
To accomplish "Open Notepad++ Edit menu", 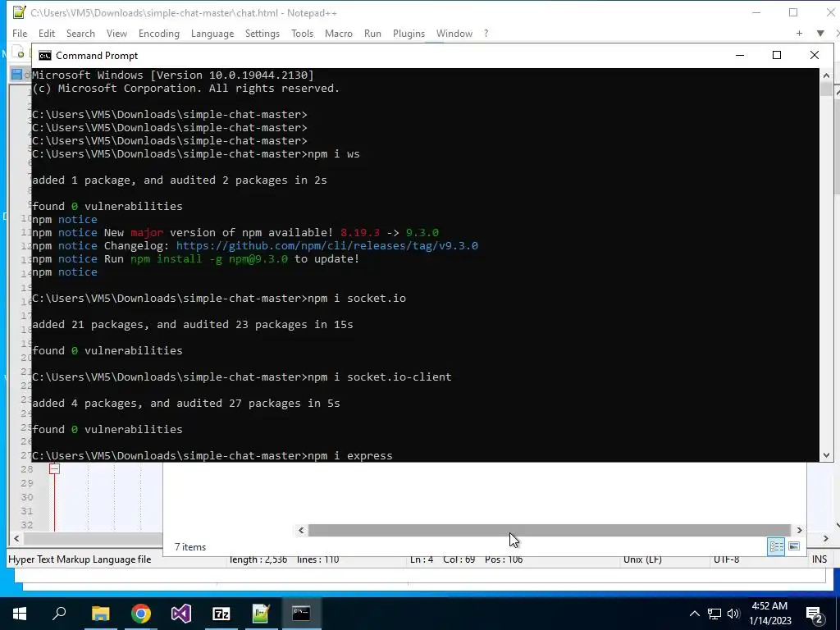I will click(x=47, y=33).
